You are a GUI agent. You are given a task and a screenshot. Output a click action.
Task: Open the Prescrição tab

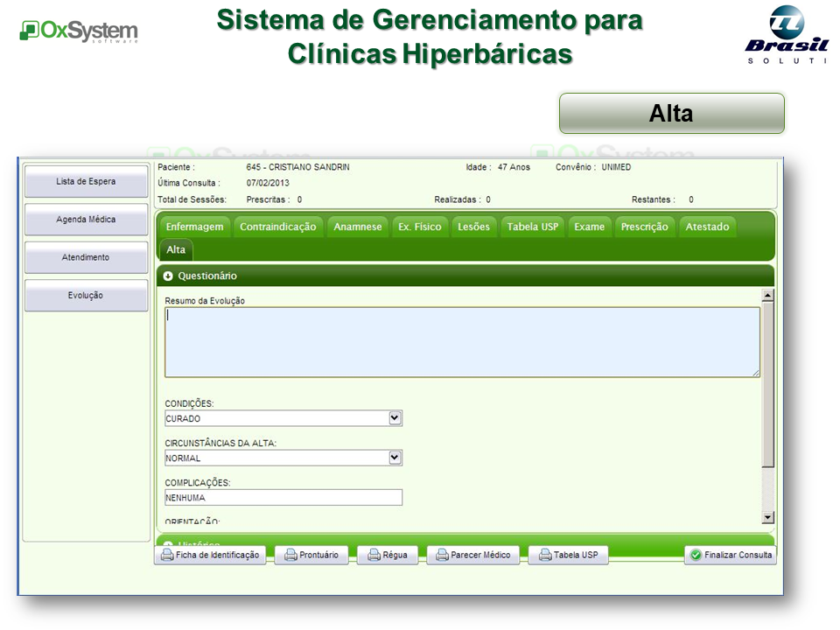(x=644, y=227)
